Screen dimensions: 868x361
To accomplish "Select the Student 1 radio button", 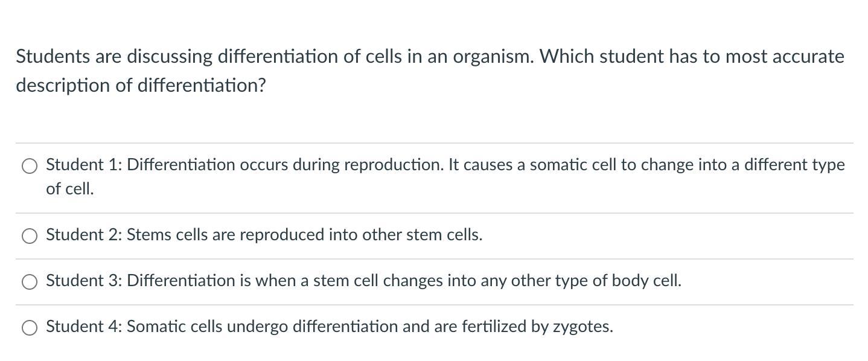I will [30, 166].
